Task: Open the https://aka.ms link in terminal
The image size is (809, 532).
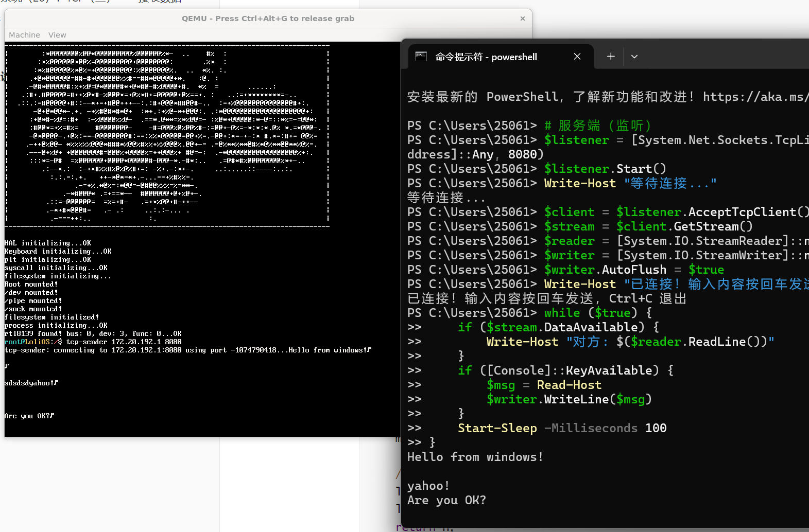Action: (x=755, y=97)
